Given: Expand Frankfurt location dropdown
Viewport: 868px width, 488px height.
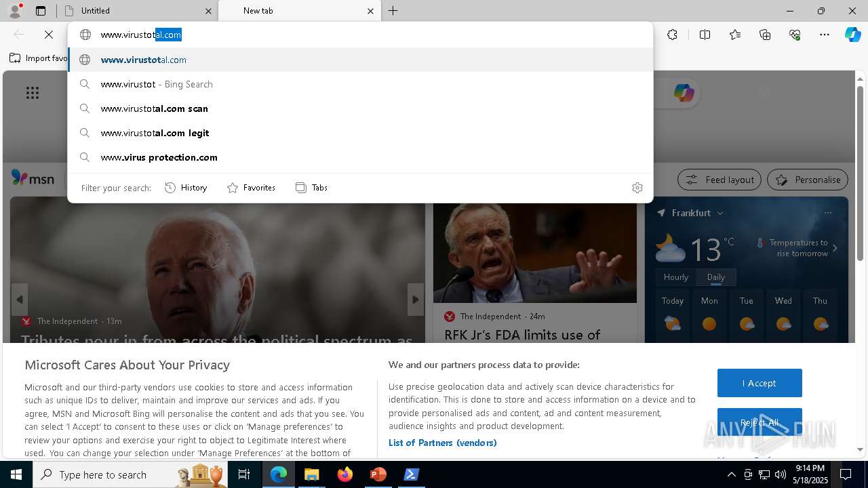Looking at the screenshot, I should tap(720, 213).
